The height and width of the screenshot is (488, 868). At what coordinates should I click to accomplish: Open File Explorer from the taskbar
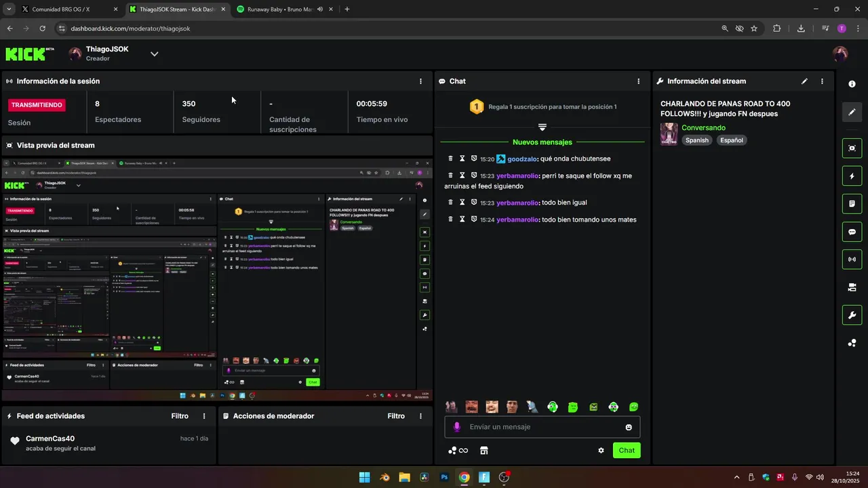coord(404,477)
